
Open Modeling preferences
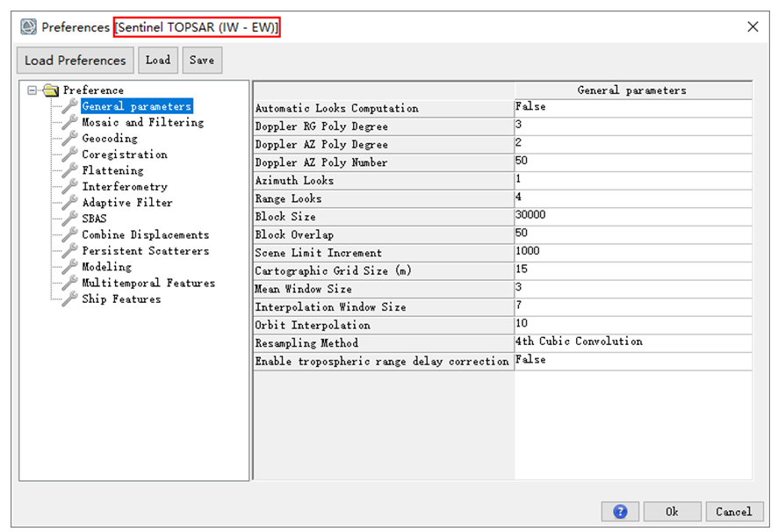106,267
